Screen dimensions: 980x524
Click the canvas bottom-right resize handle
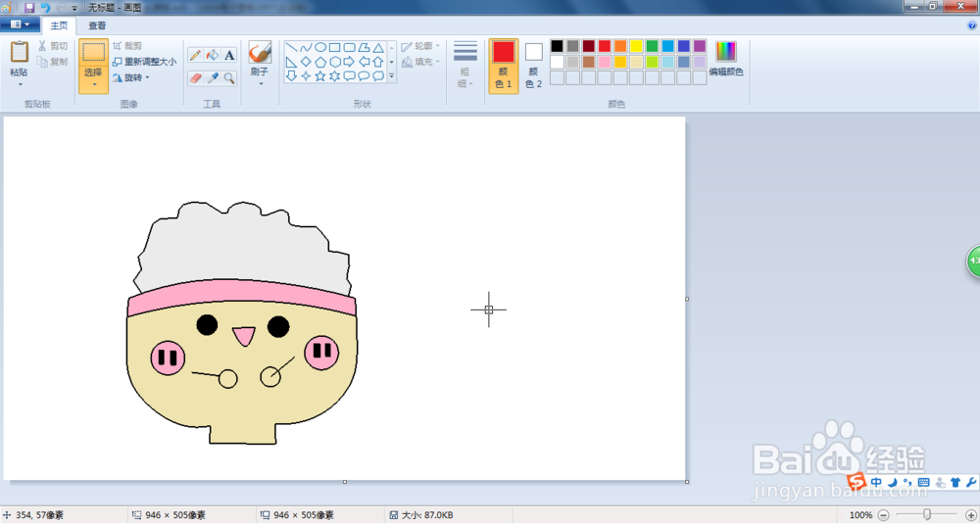tap(687, 482)
